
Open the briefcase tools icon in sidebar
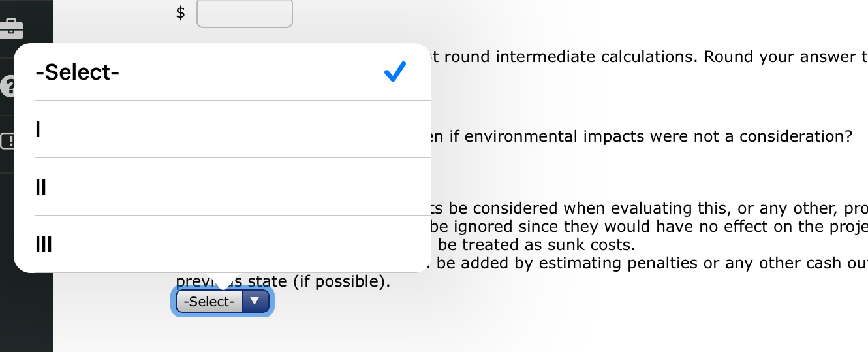[x=10, y=29]
